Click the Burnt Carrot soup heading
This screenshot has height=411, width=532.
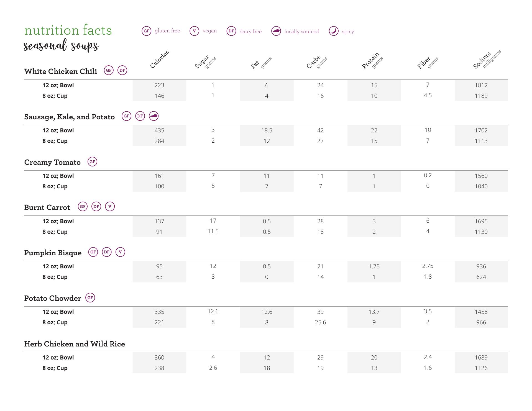tap(47, 207)
